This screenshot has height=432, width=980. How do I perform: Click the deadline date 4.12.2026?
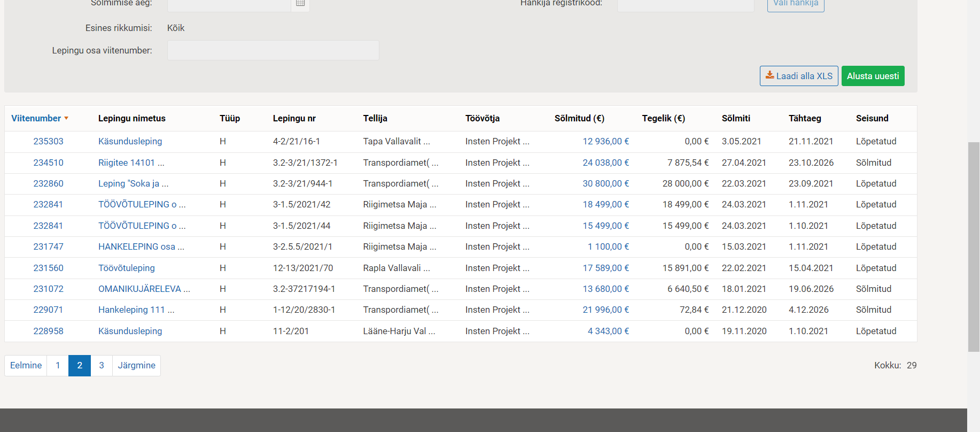pyautogui.click(x=808, y=310)
